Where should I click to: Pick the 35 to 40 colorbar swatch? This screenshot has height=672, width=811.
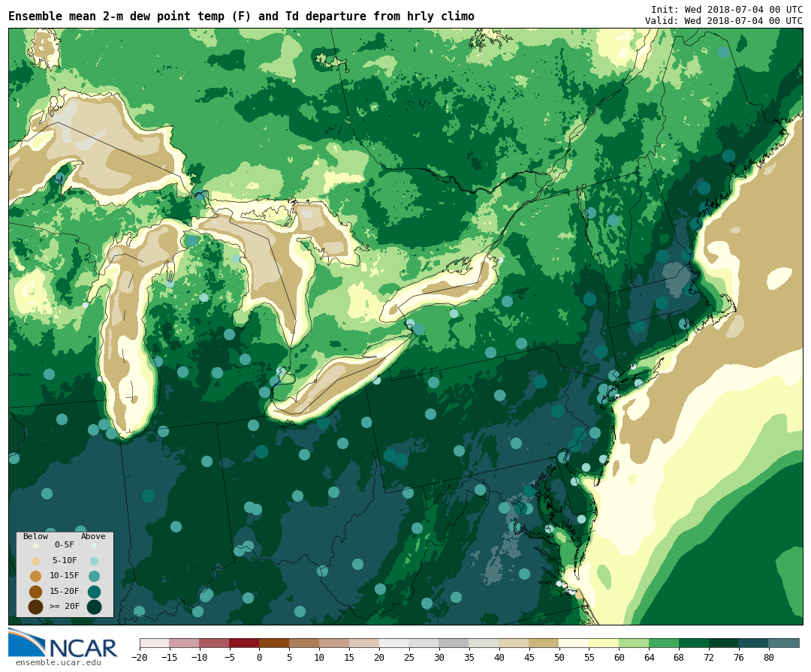click(484, 643)
